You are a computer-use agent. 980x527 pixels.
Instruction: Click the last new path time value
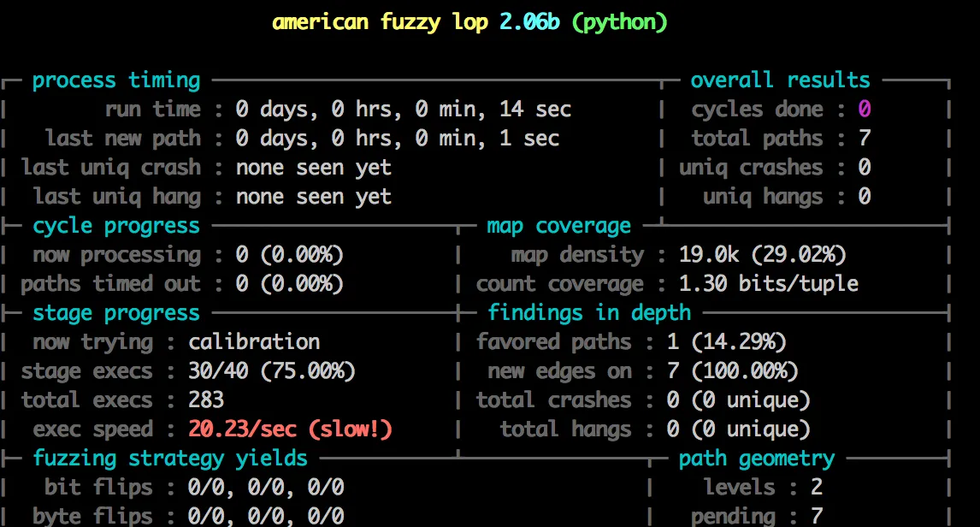[397, 139]
